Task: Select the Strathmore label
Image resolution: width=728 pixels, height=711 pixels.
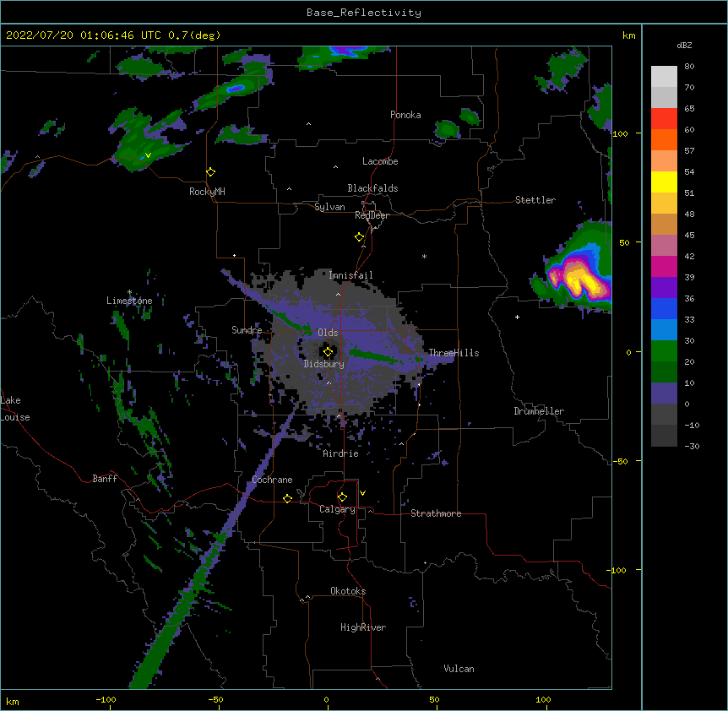Action: click(x=436, y=513)
